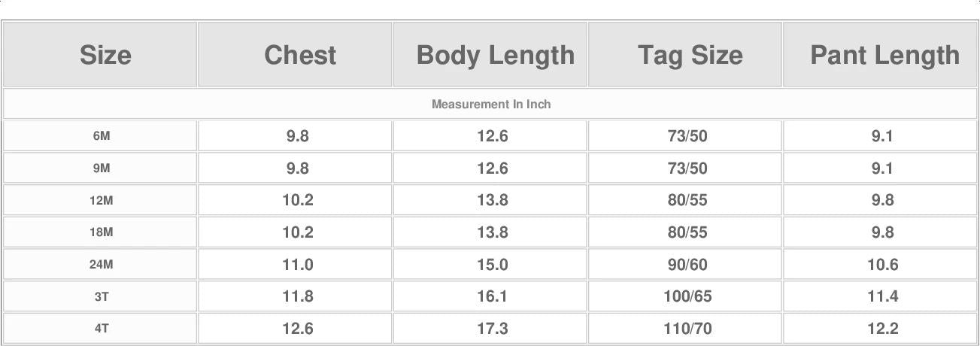Viewport: 980px width, 346px height.
Task: Select the 6M size row label
Action: tap(102, 136)
